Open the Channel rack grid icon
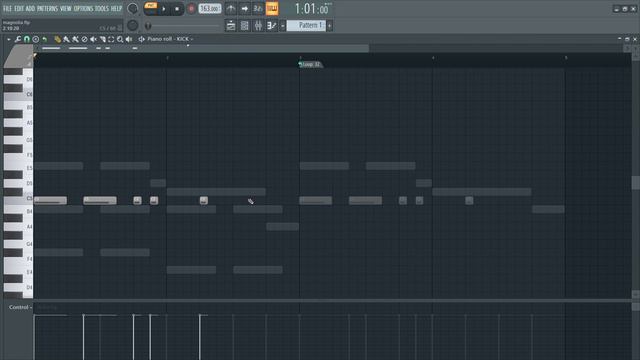 click(x=244, y=26)
